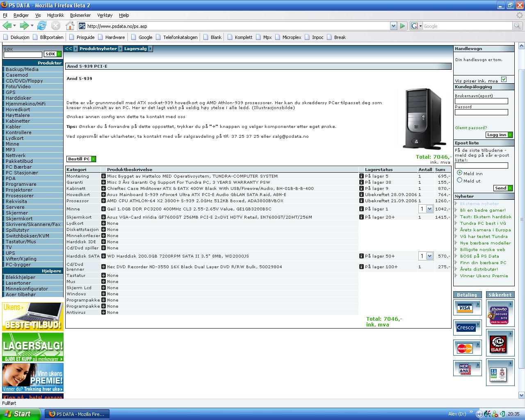
Task: Click info icon for Montering row
Action: (x=361, y=176)
